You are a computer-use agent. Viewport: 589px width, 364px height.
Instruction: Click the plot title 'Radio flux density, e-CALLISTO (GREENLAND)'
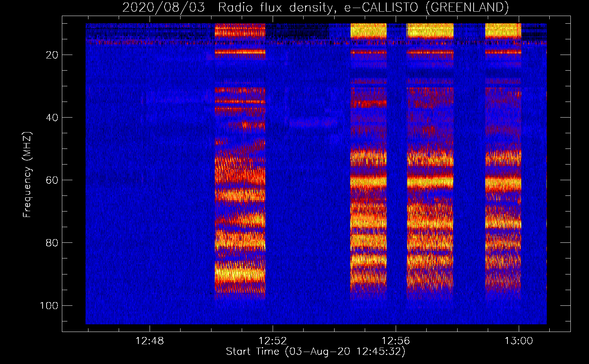[x=363, y=8]
